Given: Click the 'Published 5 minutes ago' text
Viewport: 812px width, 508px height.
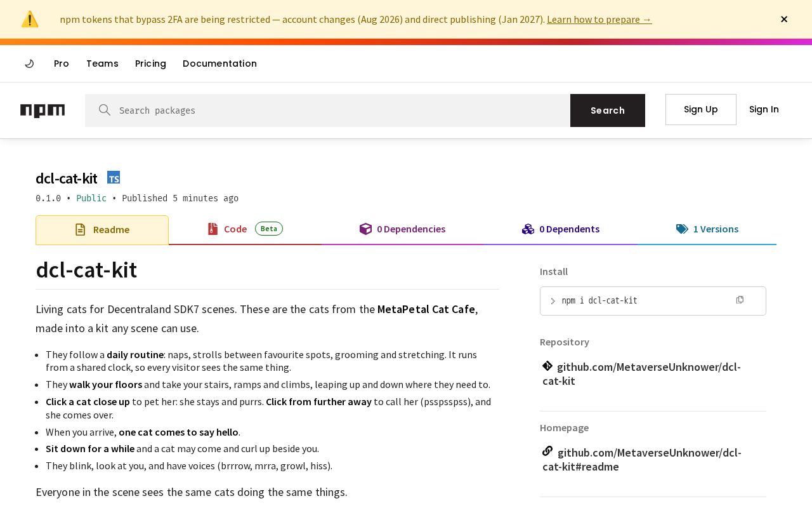Looking at the screenshot, I should [x=180, y=198].
